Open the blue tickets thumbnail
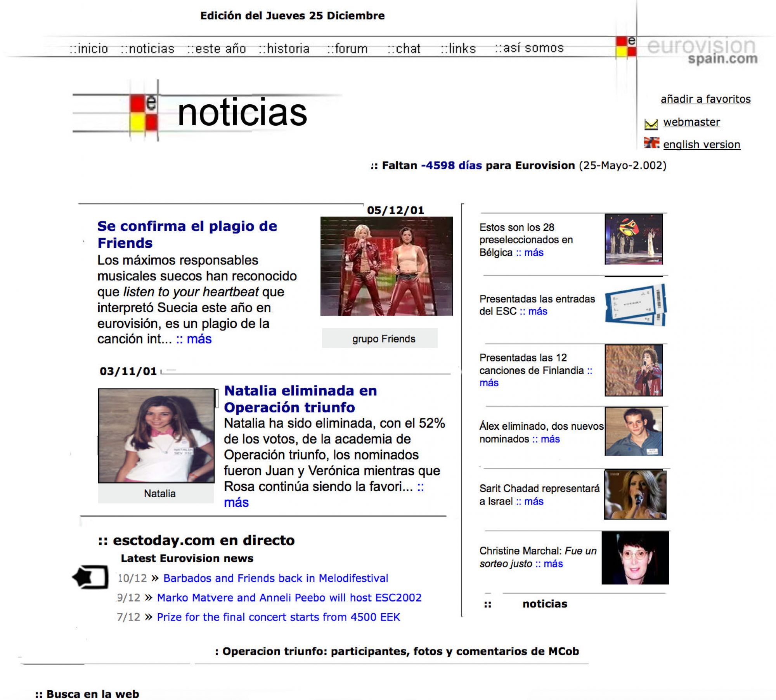 pyautogui.click(x=636, y=305)
